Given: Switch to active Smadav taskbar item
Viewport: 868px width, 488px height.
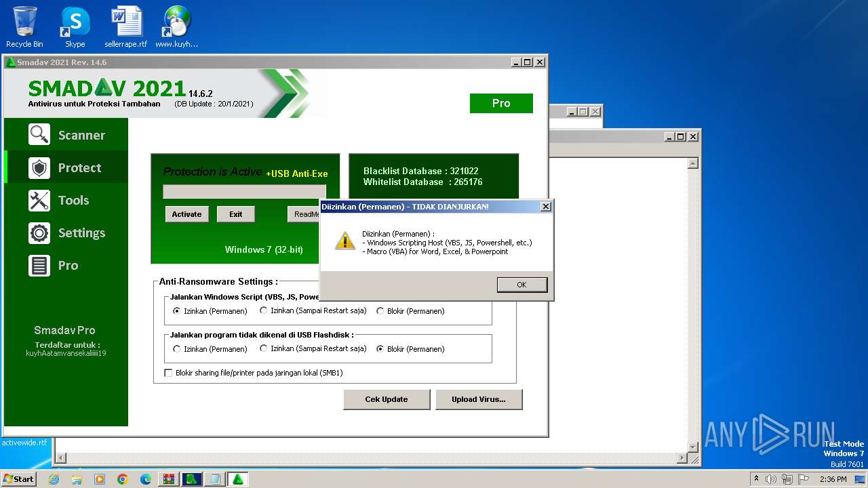Looking at the screenshot, I should (238, 479).
